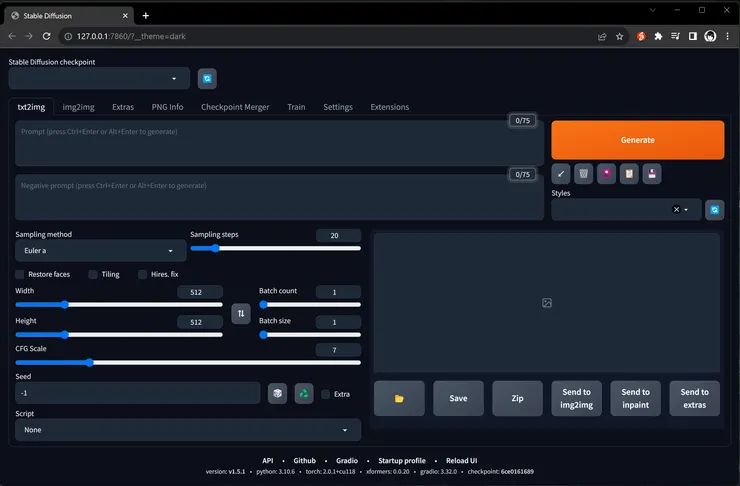The image size is (740, 486).
Task: Expand the Styles dropdown arrow
Action: click(x=686, y=209)
